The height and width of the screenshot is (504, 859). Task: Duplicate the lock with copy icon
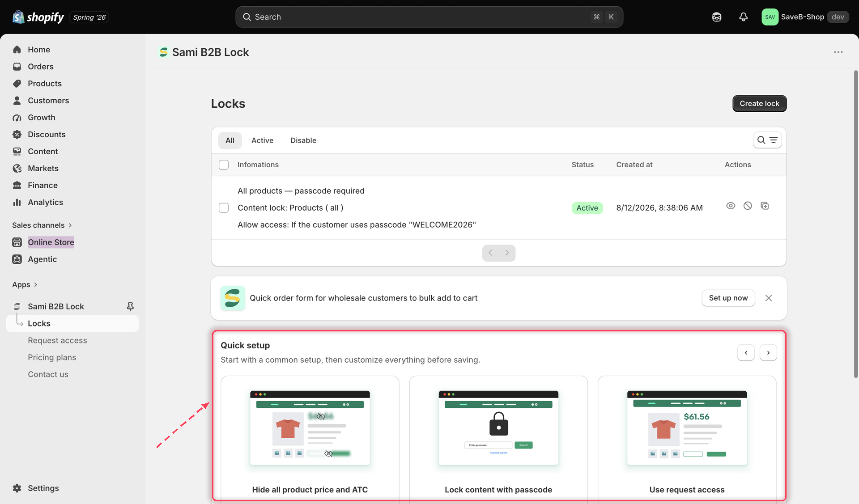pyautogui.click(x=765, y=206)
